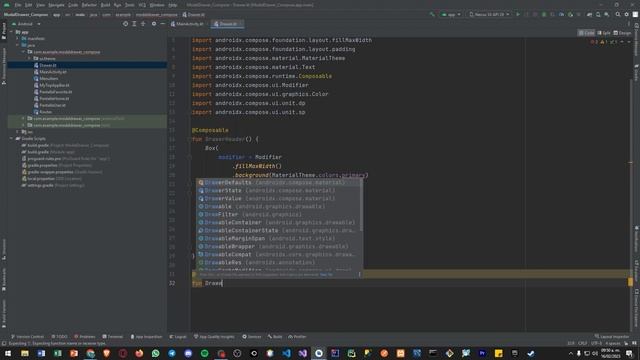Pick DrawerState from the autocomplete list
640x360 pixels.
click(x=279, y=190)
